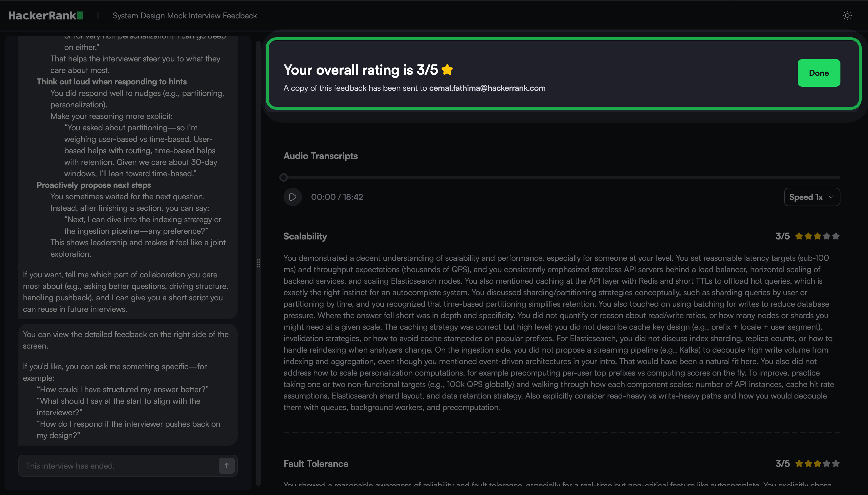
Task: Click the 'Your overall rating is 3/5' heading
Action: click(361, 70)
